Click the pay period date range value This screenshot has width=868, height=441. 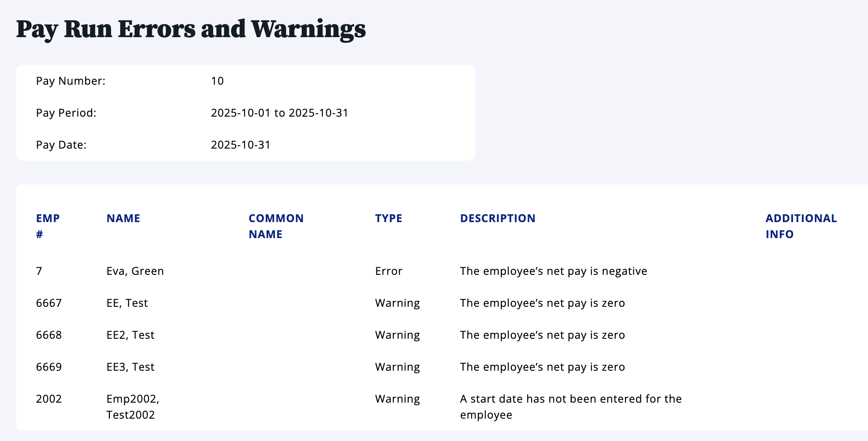[279, 113]
